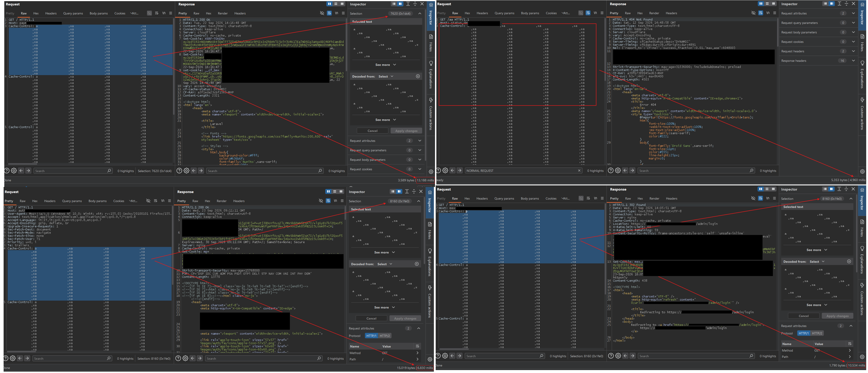Switch protocol to HTTP/2 in 15,019 bytes window
The width and height of the screenshot is (868, 373).
[x=385, y=336]
